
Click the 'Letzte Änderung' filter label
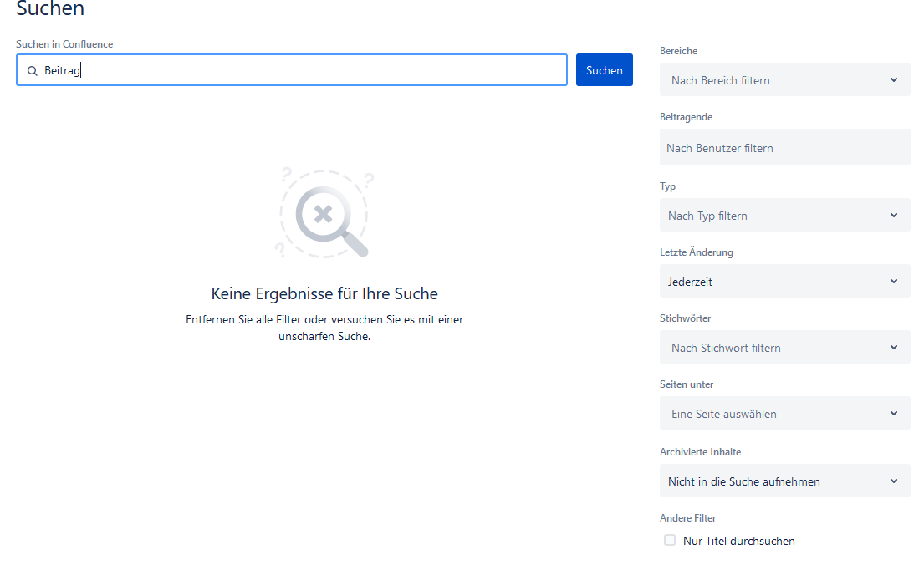click(697, 252)
